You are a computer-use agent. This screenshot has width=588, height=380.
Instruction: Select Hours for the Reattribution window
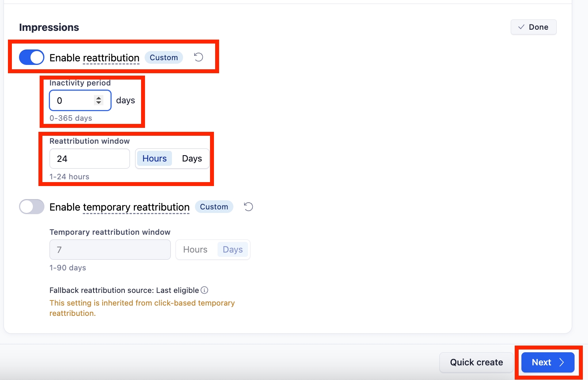pyautogui.click(x=155, y=159)
